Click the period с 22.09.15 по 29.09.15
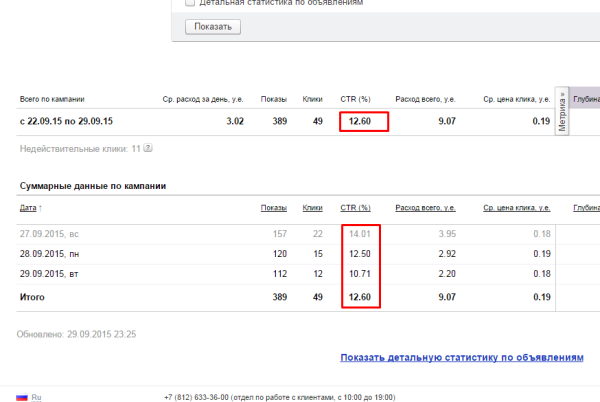 pyautogui.click(x=66, y=121)
